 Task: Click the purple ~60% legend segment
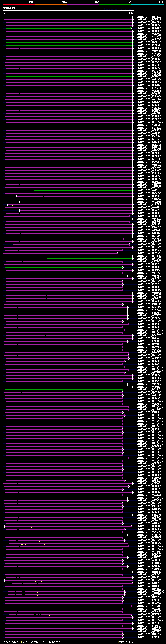tap(83, 4)
